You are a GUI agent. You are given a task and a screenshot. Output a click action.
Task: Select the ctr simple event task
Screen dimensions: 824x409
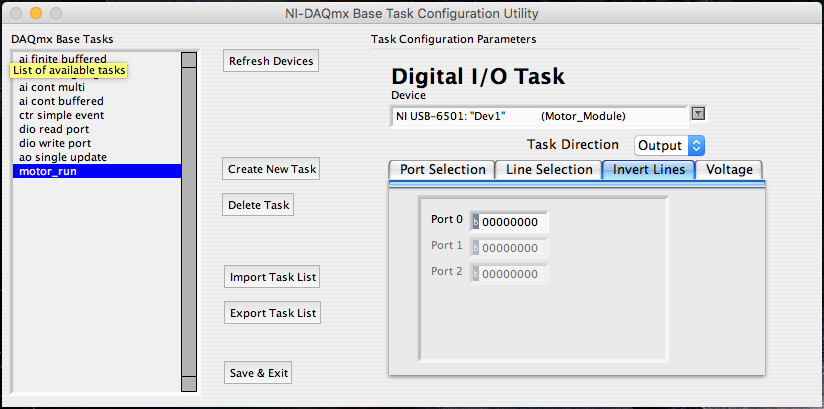coord(97,115)
